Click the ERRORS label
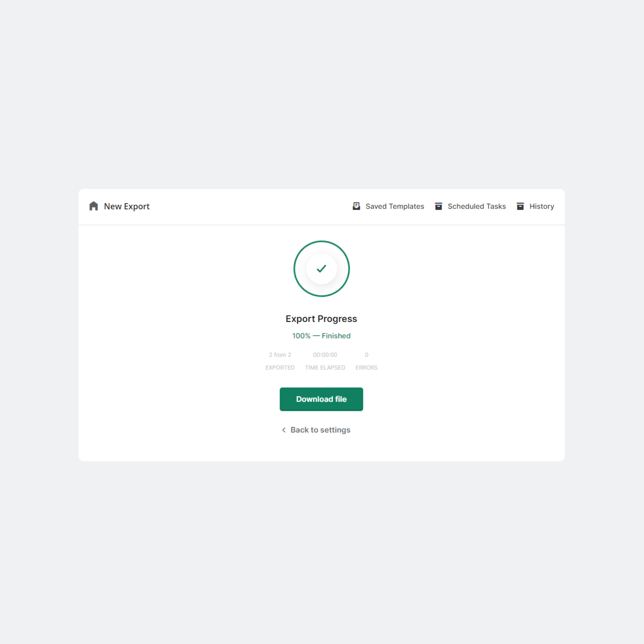The width and height of the screenshot is (644, 644). [366, 368]
